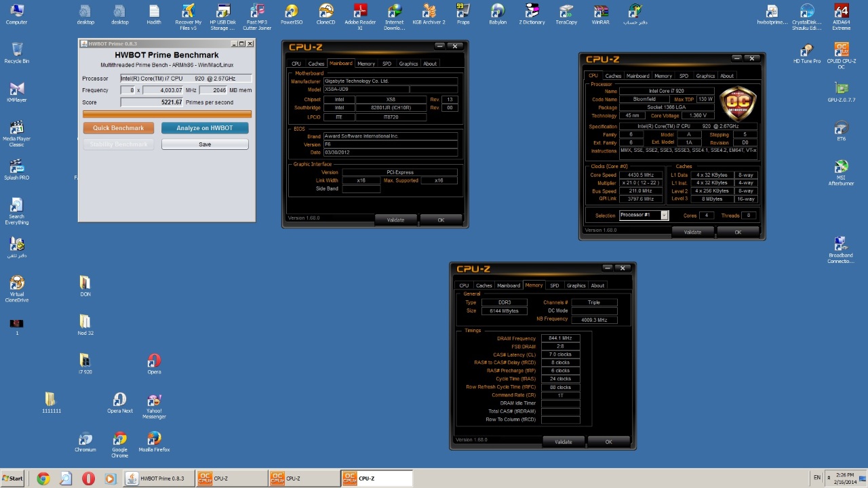Select the Babylon desktop icon
Image resolution: width=868 pixels, height=488 pixels.
(498, 14)
